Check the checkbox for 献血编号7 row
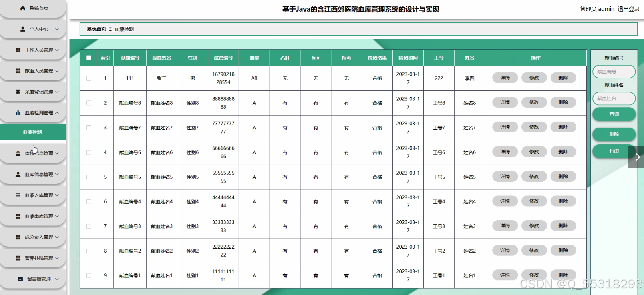 click(89, 128)
